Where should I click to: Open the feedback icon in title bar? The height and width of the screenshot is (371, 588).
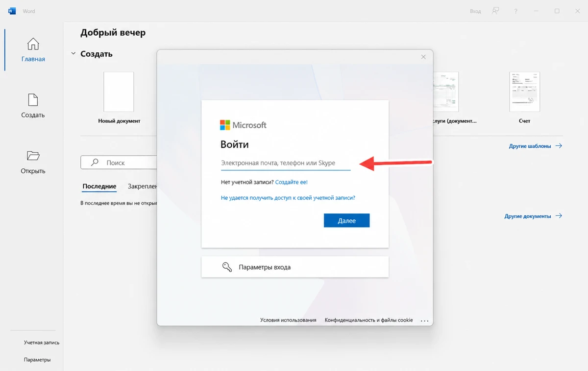point(495,11)
